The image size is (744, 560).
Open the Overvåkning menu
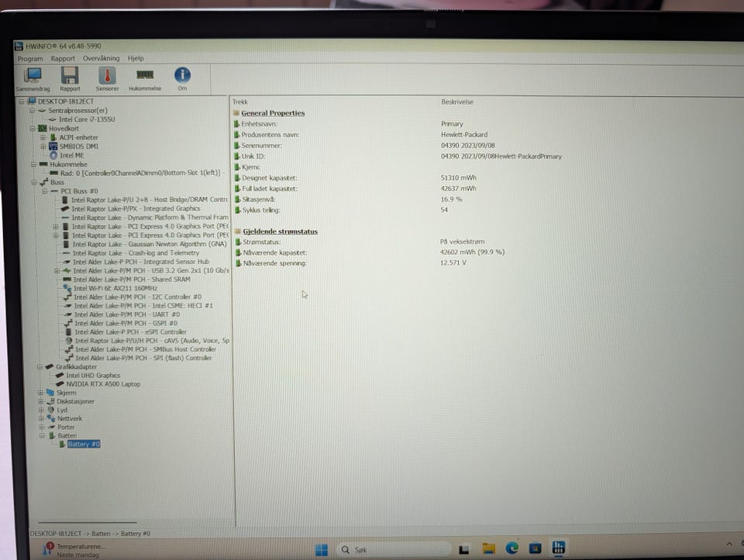tap(101, 58)
